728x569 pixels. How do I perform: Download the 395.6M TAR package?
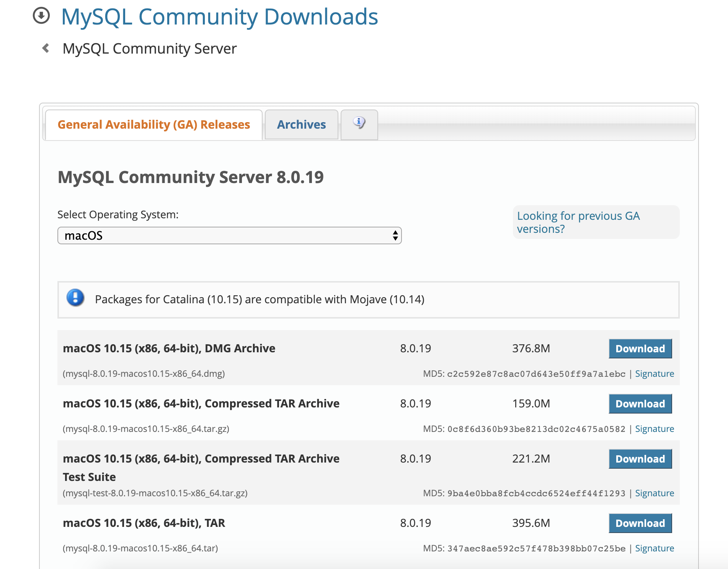640,523
